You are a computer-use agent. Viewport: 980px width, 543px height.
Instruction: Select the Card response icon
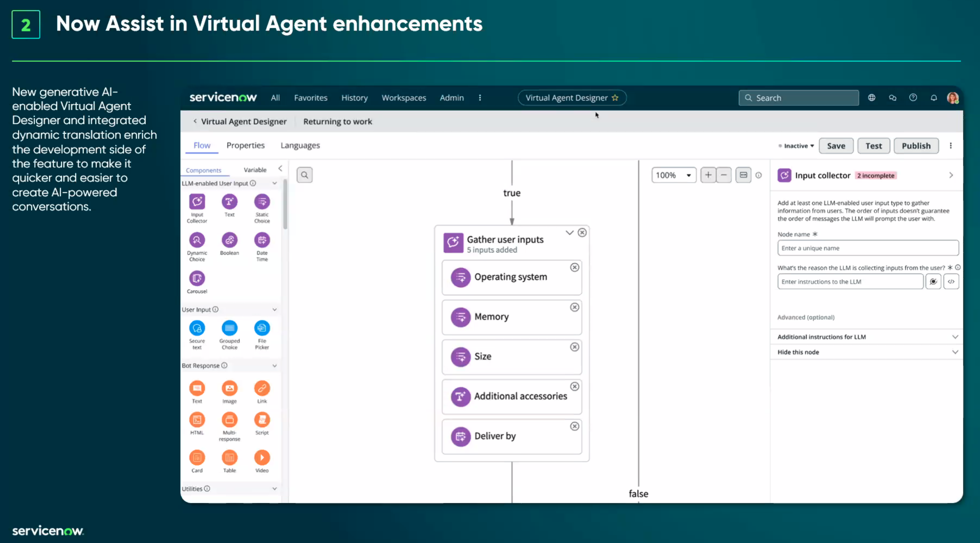pyautogui.click(x=197, y=458)
